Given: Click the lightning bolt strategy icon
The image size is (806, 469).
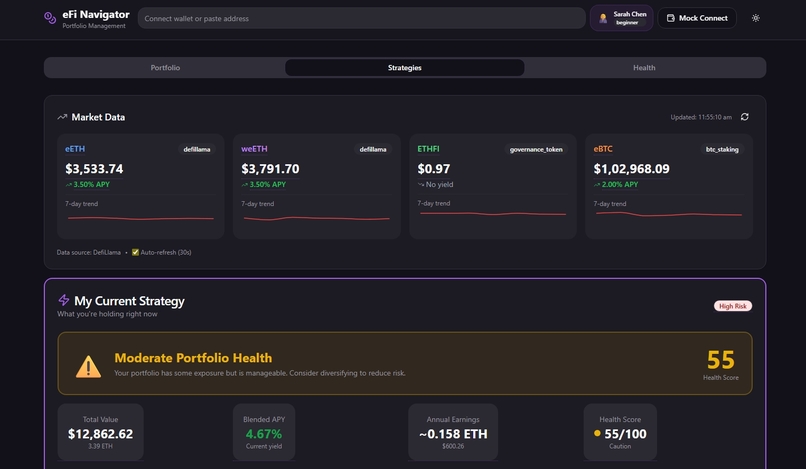Looking at the screenshot, I should coord(63,300).
